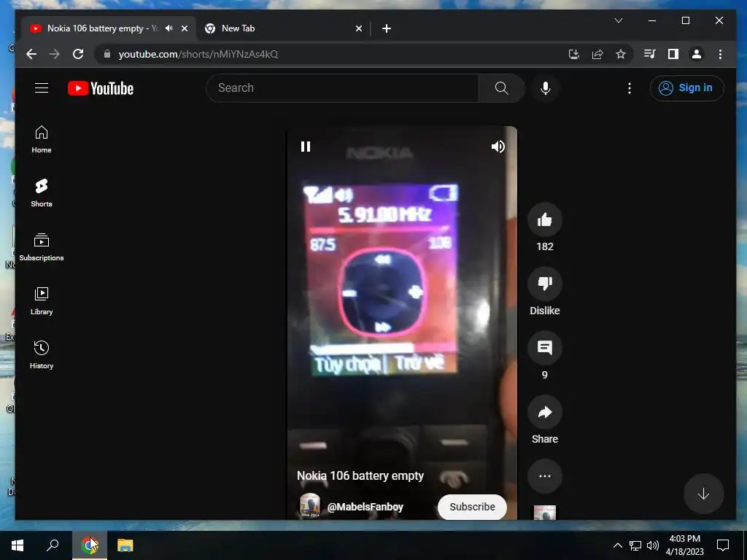Toggle Chrome side panel
Image resolution: width=747 pixels, height=560 pixels.
pos(673,54)
